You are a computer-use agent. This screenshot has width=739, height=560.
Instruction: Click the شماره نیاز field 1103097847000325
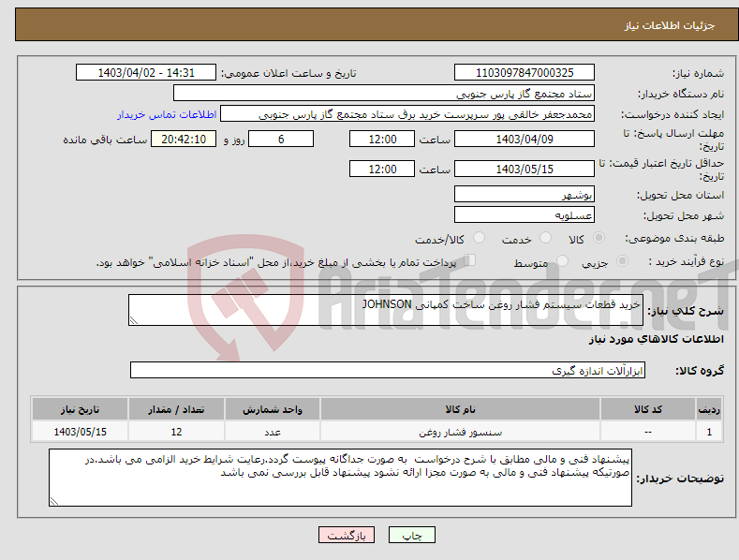pos(525,73)
